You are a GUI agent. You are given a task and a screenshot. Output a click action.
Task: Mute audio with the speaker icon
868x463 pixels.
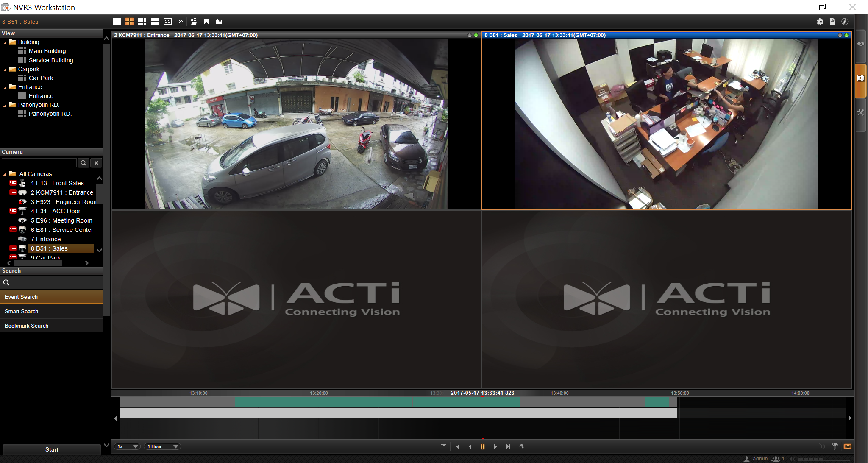click(792, 459)
